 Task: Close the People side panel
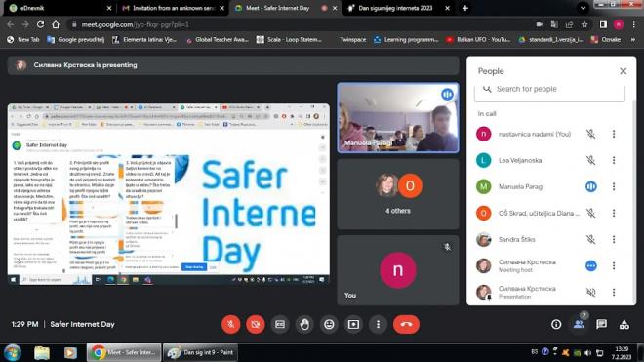624,71
